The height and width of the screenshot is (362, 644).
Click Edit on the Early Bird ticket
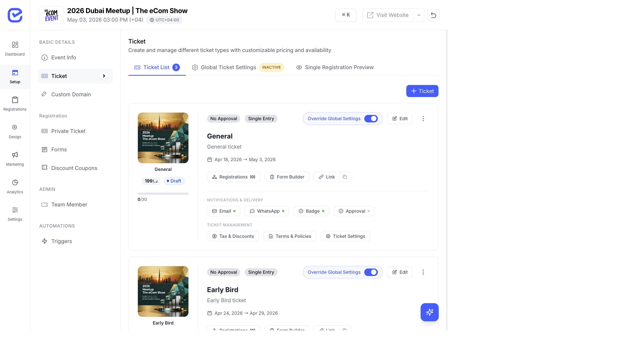click(x=400, y=272)
